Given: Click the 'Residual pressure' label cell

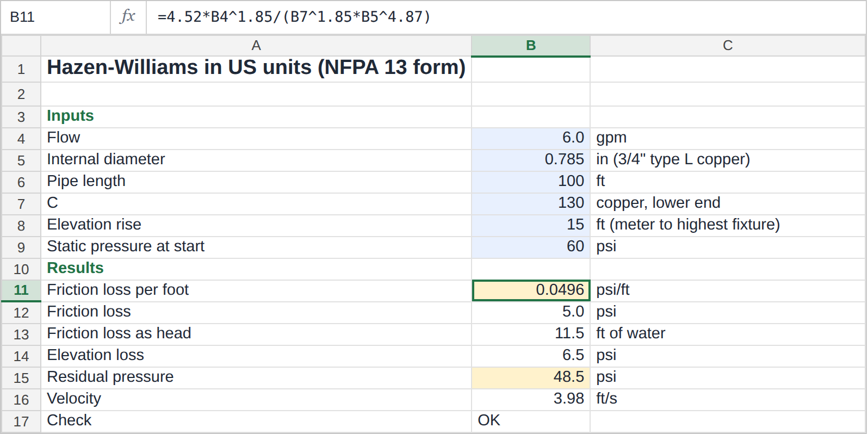Looking at the screenshot, I should pos(256,378).
